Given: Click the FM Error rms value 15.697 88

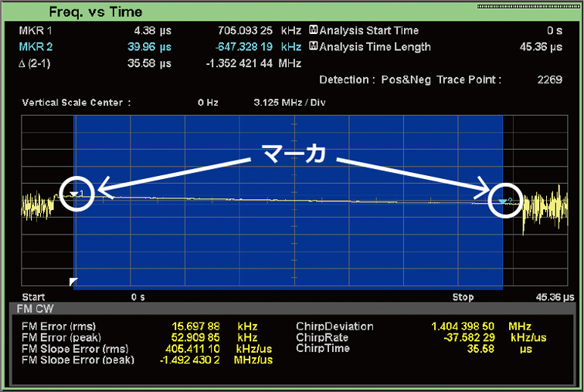Looking at the screenshot, I should 195,326.
